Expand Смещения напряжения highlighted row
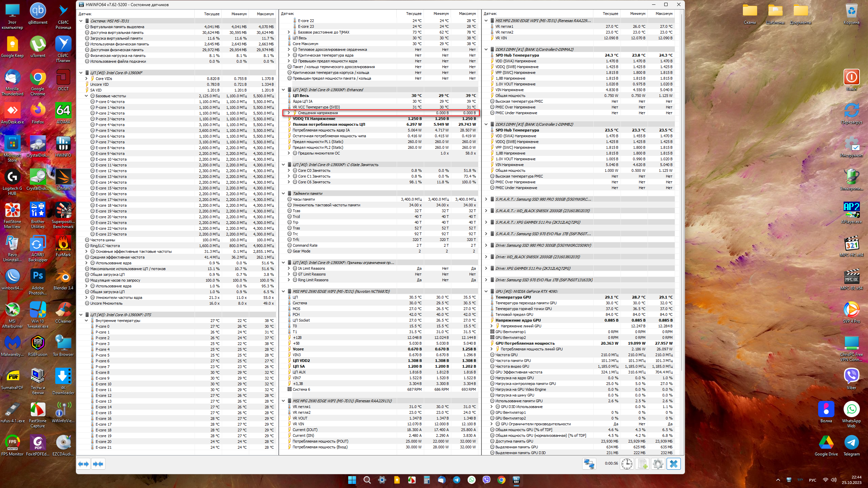Viewport: 868px width, 488px height. pyautogui.click(x=289, y=113)
